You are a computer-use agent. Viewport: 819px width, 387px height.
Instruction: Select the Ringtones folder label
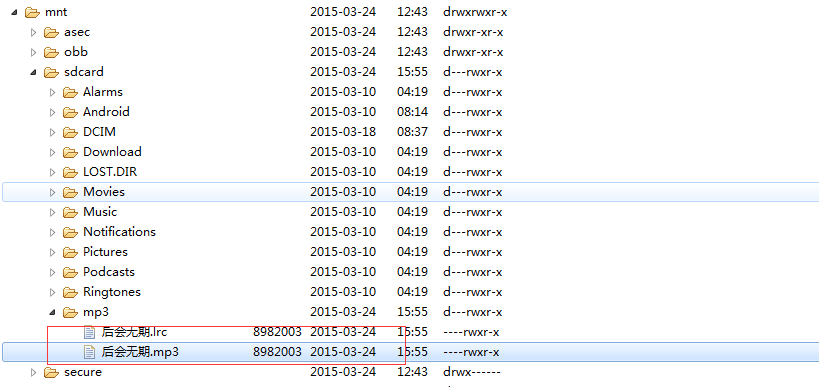[112, 292]
